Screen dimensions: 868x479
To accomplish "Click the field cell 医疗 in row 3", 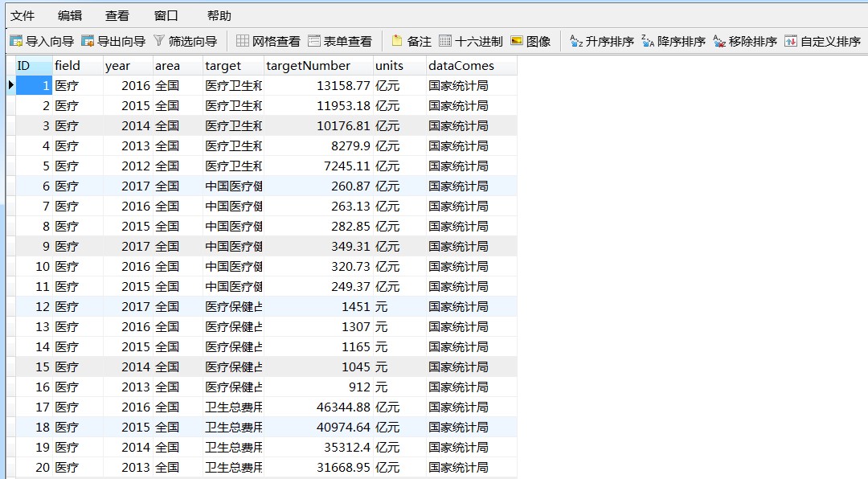I will pos(77,125).
